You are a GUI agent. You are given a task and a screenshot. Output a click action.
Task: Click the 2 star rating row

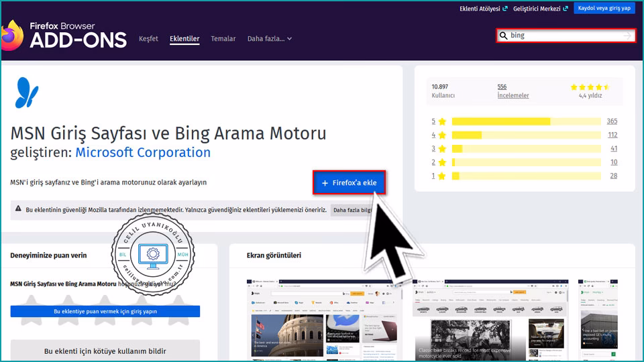pyautogui.click(x=524, y=162)
